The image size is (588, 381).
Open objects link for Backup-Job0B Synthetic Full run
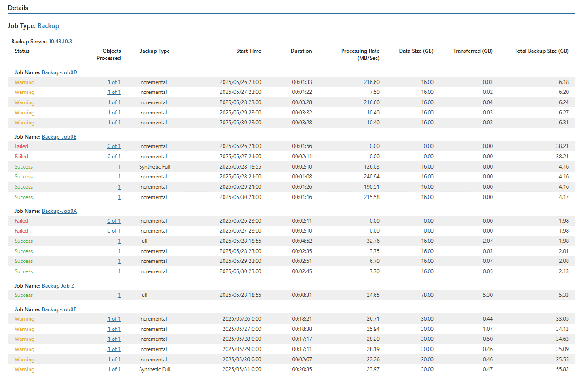pos(119,167)
